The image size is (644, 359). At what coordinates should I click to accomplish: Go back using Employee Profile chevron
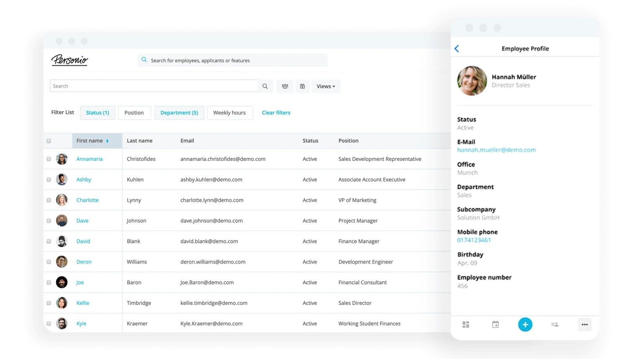click(457, 49)
